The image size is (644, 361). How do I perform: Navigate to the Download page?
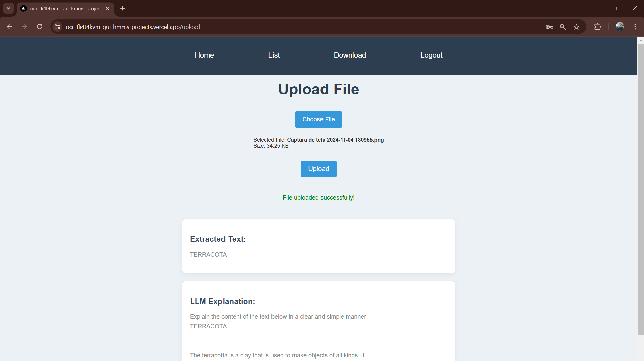pos(350,55)
